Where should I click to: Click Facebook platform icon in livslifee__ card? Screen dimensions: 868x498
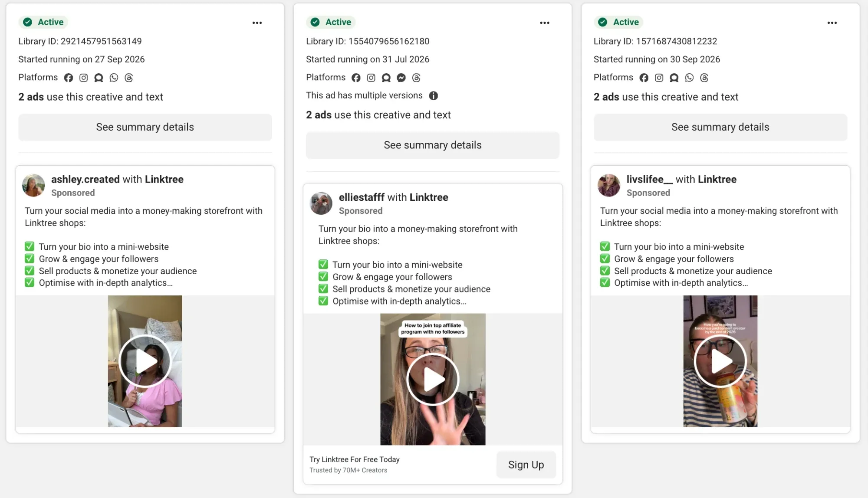coord(644,78)
